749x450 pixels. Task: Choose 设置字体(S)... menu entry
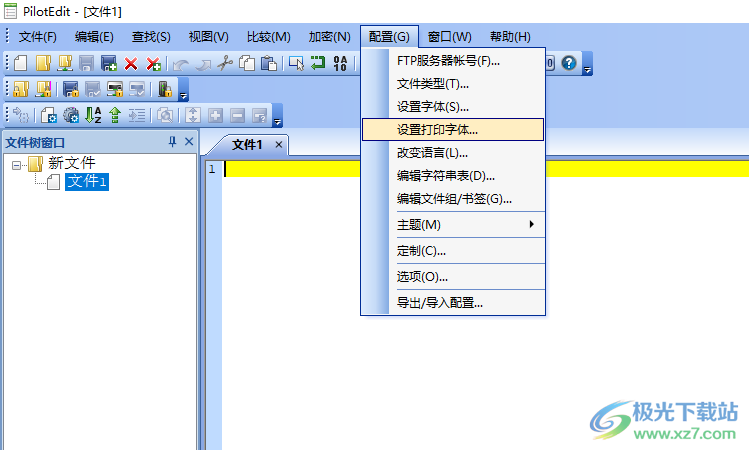[453, 107]
